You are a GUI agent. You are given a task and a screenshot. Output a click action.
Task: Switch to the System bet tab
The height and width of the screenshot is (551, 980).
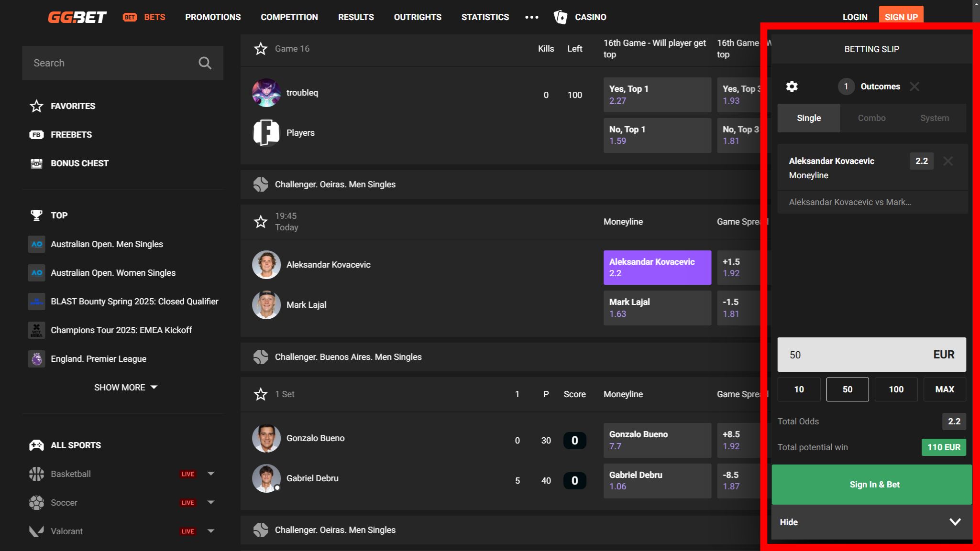[935, 118]
